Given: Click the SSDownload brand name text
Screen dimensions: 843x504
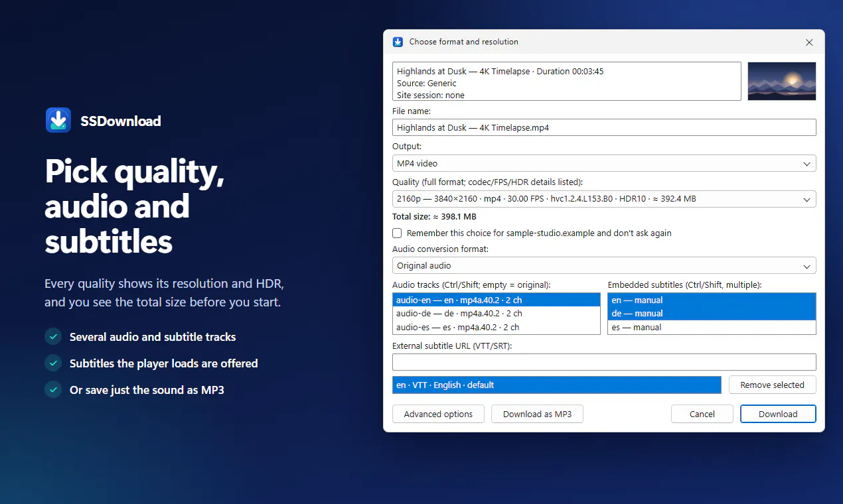Looking at the screenshot, I should pos(121,121).
